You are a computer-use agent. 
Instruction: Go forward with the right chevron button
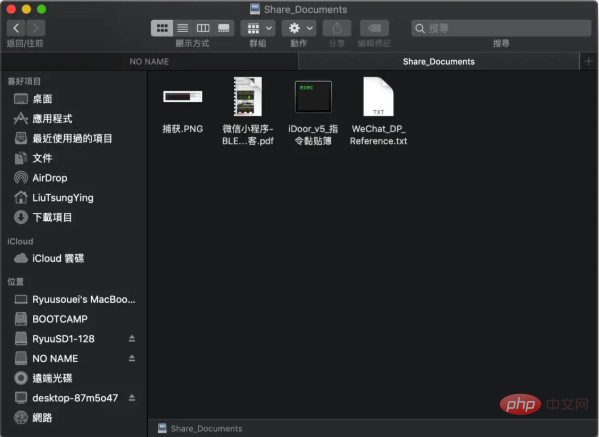pyautogui.click(x=36, y=28)
